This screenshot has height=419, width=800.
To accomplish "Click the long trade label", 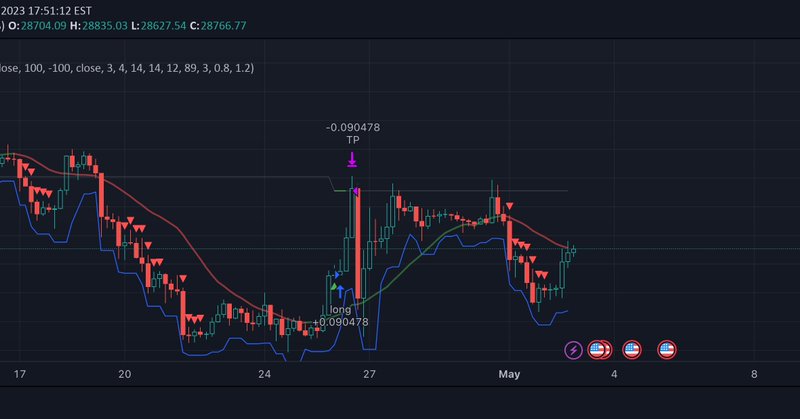I will 340,309.
